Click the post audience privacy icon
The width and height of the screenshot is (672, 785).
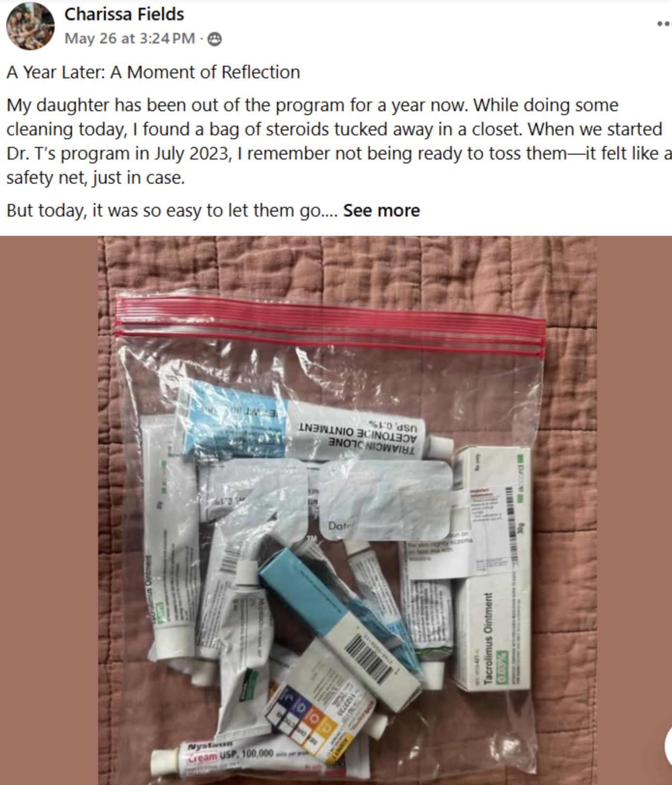215,39
